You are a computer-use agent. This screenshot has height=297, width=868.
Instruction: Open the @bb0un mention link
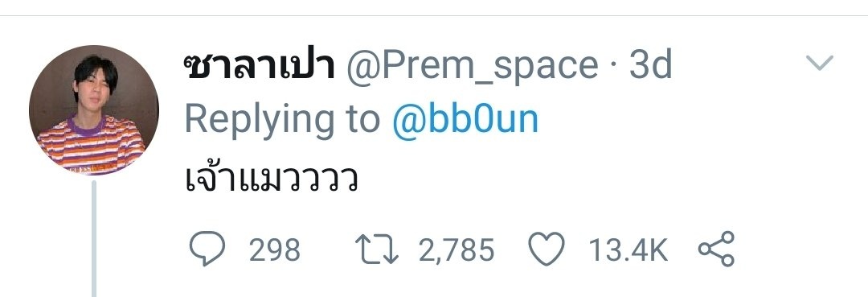[x=465, y=119]
